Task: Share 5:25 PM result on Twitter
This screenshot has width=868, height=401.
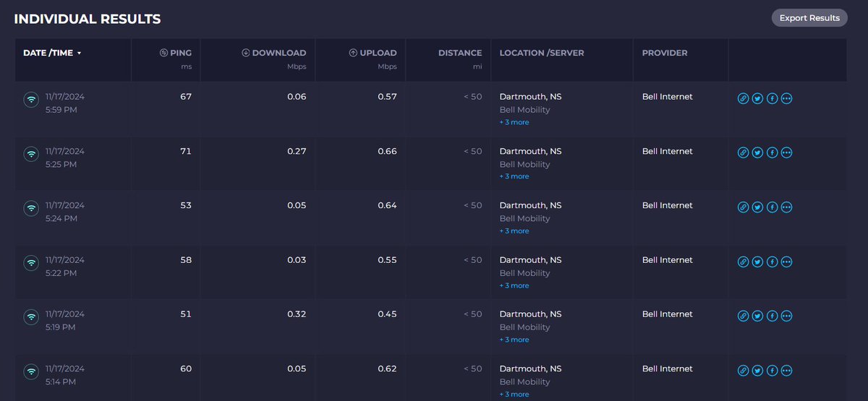Action: (x=757, y=152)
